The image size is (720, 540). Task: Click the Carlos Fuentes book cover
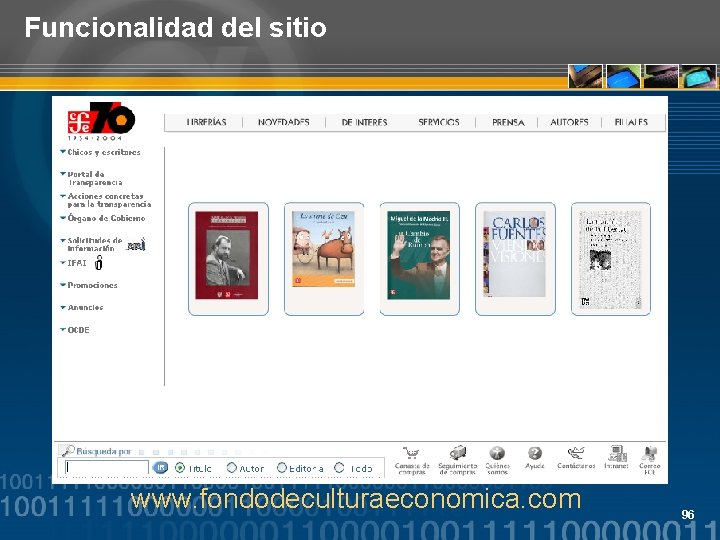click(x=514, y=254)
